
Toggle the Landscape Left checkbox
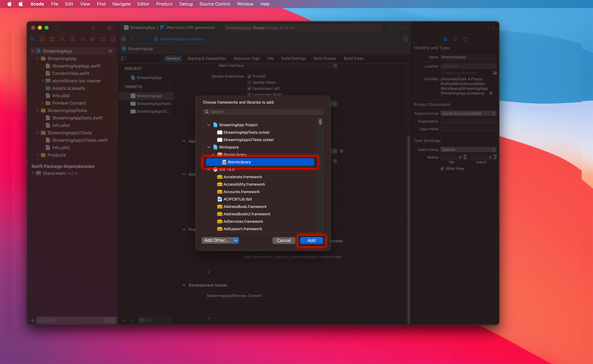coord(249,88)
